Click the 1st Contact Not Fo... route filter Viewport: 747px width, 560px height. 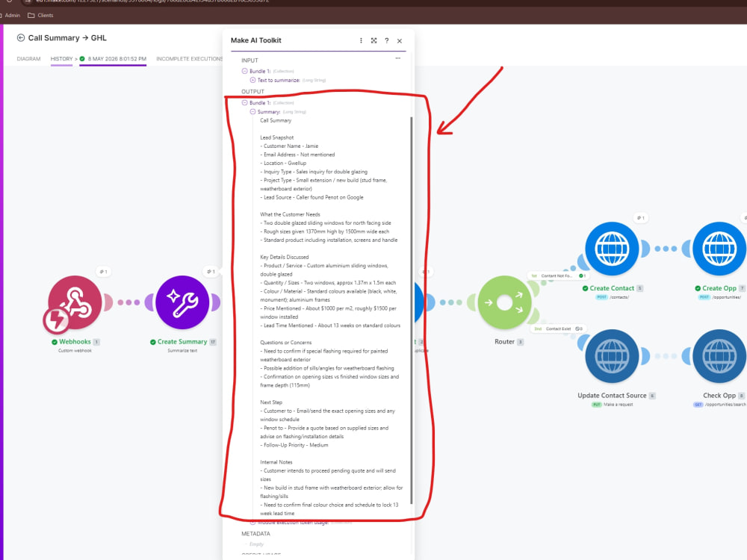[x=558, y=276]
